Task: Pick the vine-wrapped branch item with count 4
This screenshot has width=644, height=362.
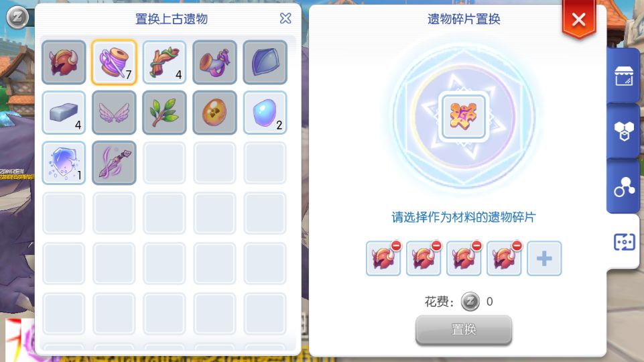Action: [x=164, y=62]
